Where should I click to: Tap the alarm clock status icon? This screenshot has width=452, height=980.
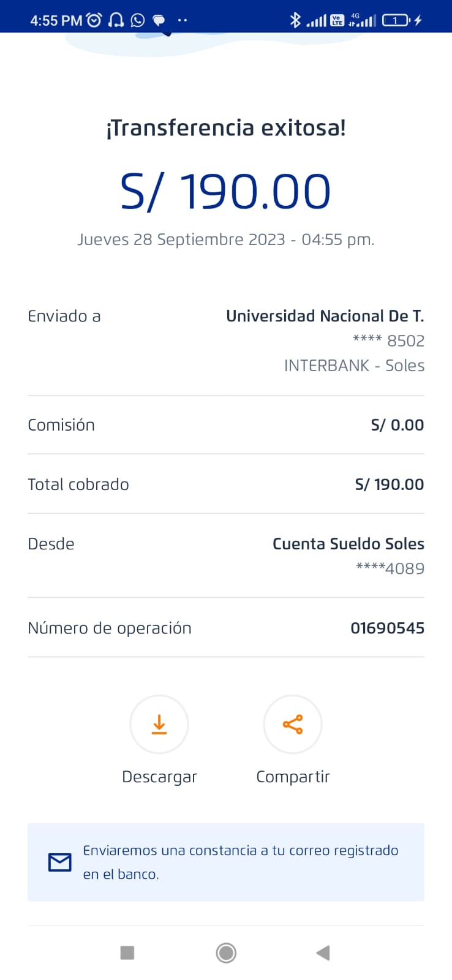pyautogui.click(x=94, y=20)
